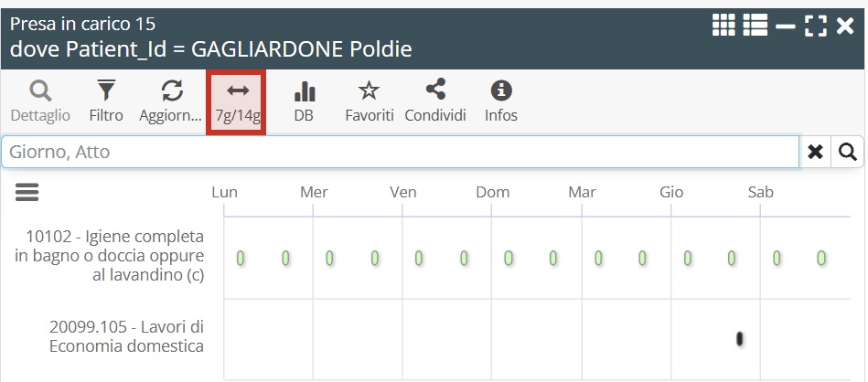868x382 pixels.
Task: Refresh data with the Aggiorna icon
Action: pyautogui.click(x=171, y=92)
